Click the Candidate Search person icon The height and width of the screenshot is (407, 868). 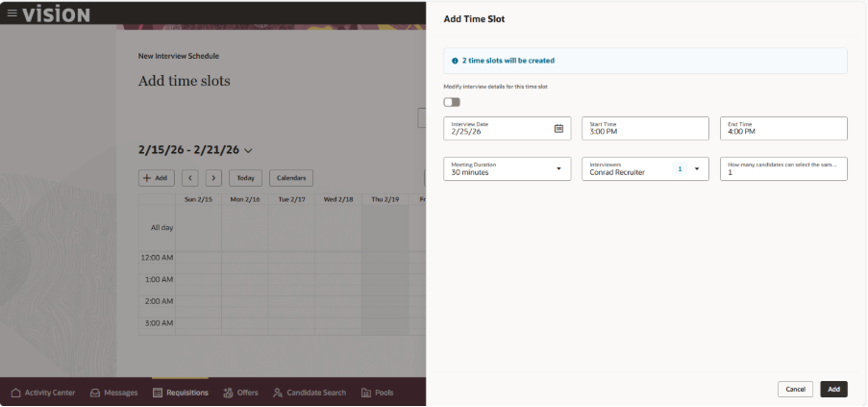click(x=278, y=393)
